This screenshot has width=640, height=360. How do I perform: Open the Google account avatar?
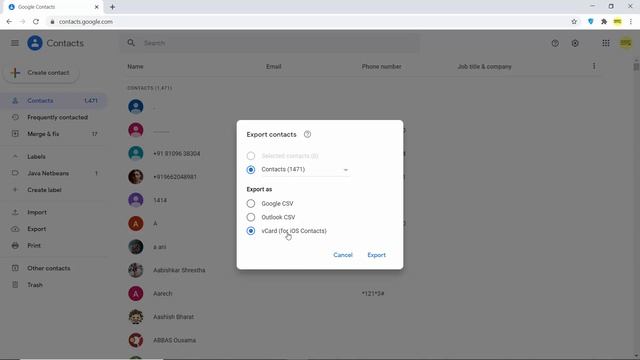point(626,43)
